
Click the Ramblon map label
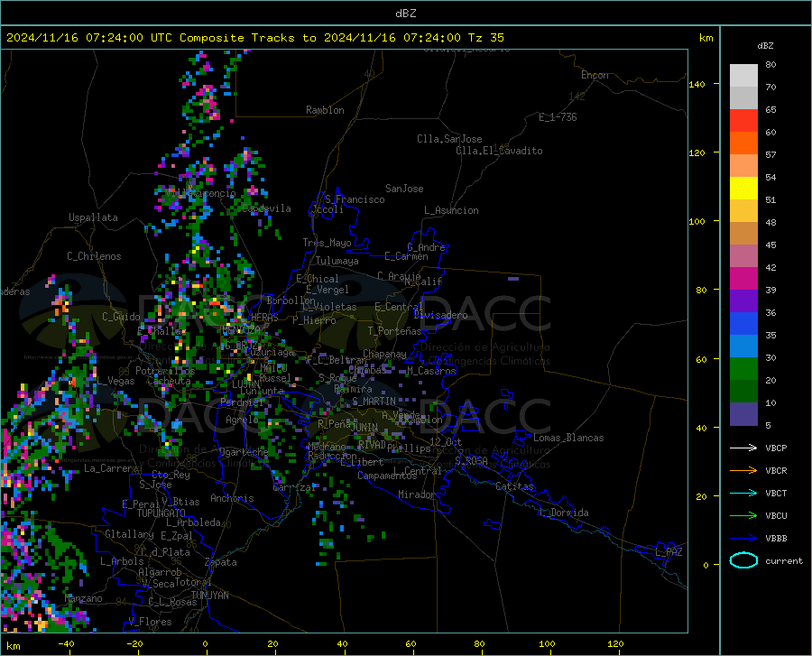point(325,110)
